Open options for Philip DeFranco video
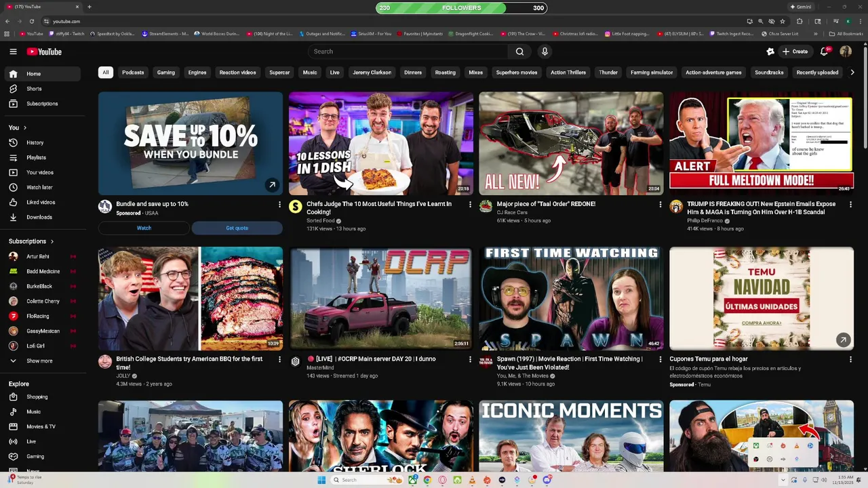Screen dimensions: 868x488 pos(850,204)
